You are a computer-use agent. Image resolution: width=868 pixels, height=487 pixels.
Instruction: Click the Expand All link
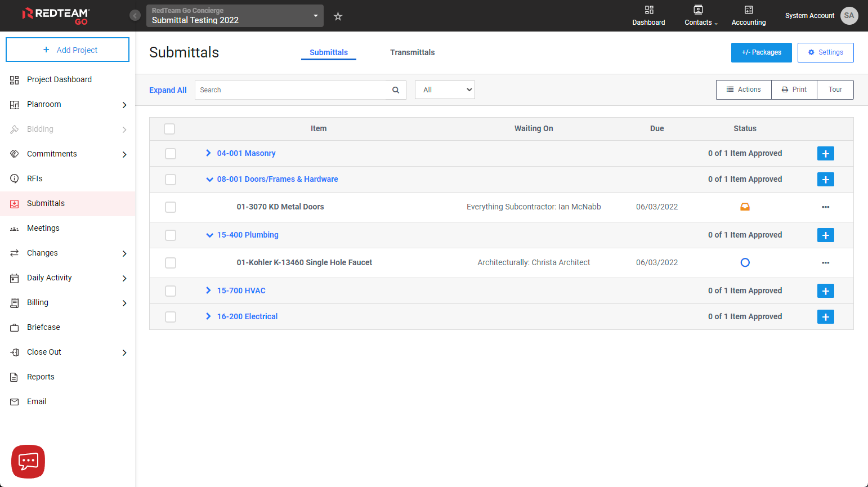(x=167, y=90)
